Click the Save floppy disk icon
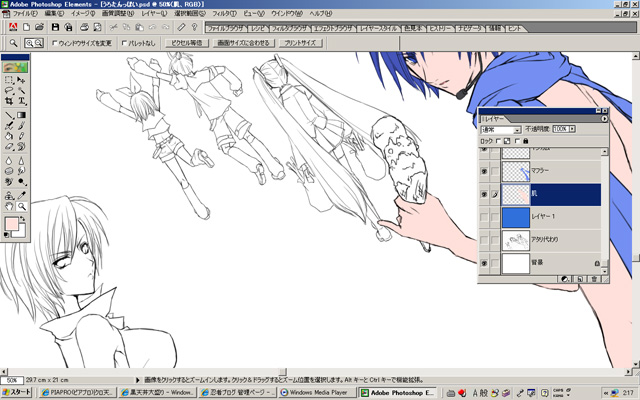This screenshot has height=400, width=640. tap(56, 27)
